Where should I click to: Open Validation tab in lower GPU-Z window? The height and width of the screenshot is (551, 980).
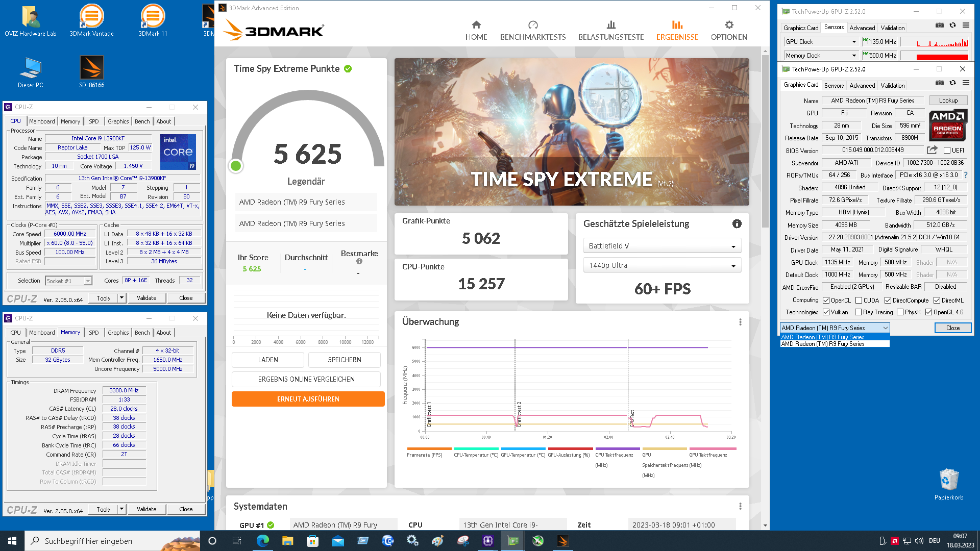coord(893,86)
